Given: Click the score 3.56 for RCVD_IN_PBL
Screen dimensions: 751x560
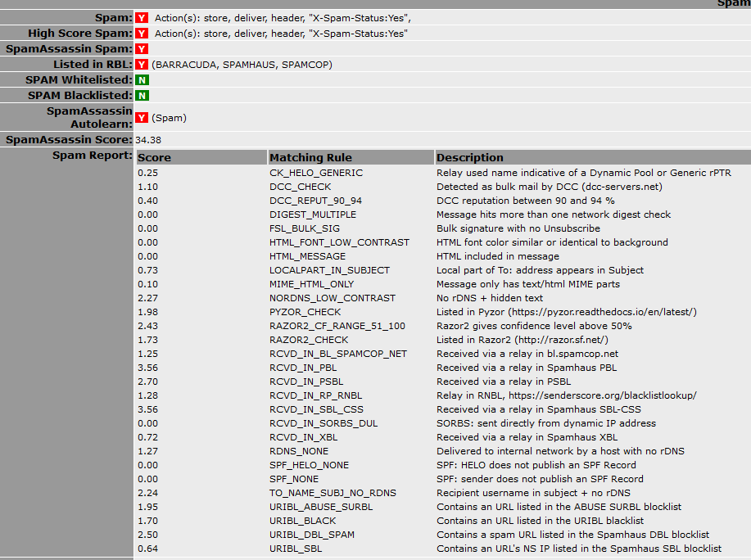Looking at the screenshot, I should point(148,368).
